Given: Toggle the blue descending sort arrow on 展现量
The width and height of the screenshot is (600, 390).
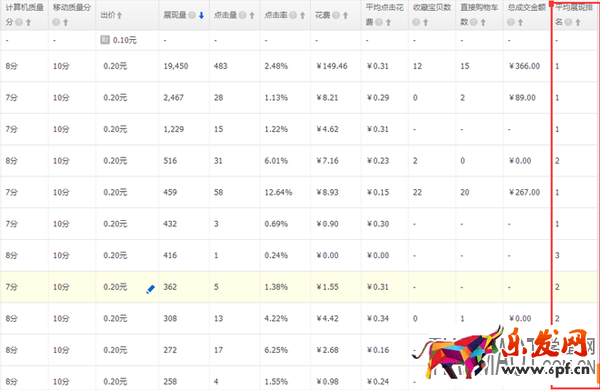Looking at the screenshot, I should click(201, 15).
